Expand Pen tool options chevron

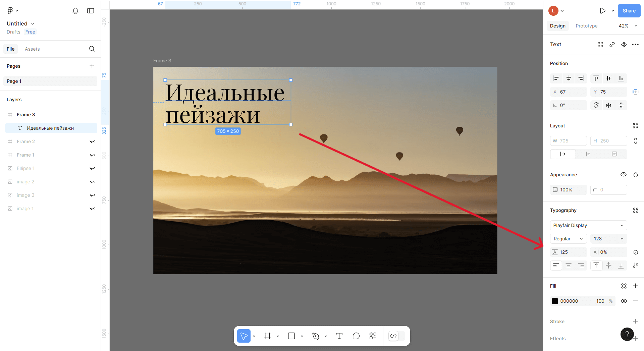click(326, 336)
